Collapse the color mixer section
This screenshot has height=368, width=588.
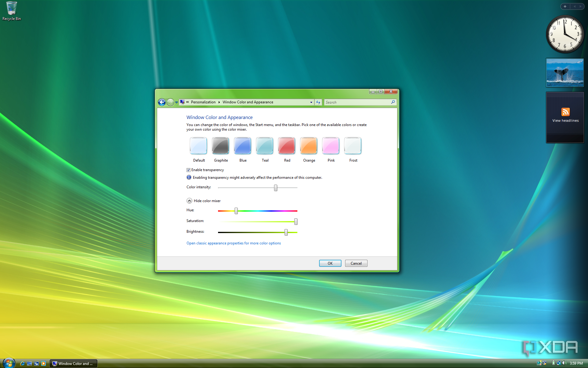click(189, 201)
